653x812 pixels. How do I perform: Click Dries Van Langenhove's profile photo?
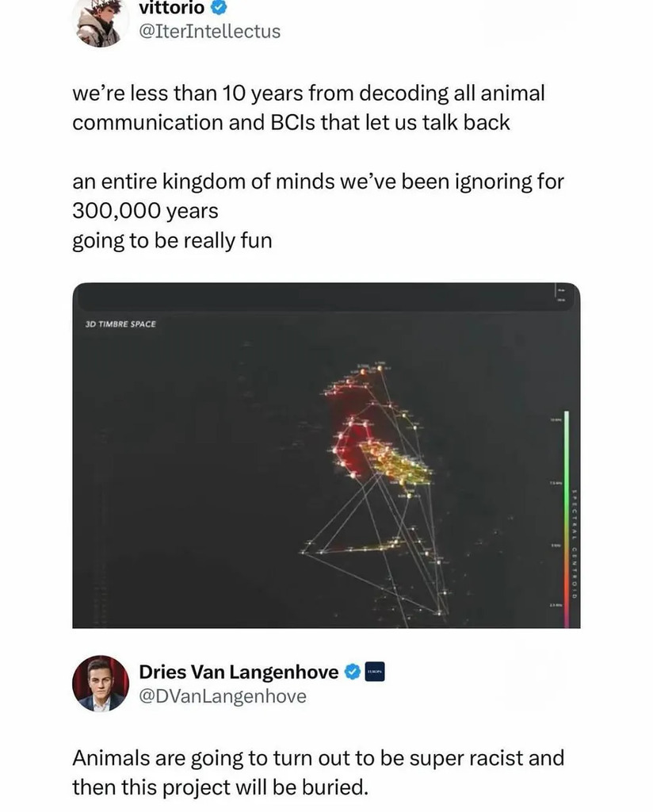pyautogui.click(x=100, y=684)
